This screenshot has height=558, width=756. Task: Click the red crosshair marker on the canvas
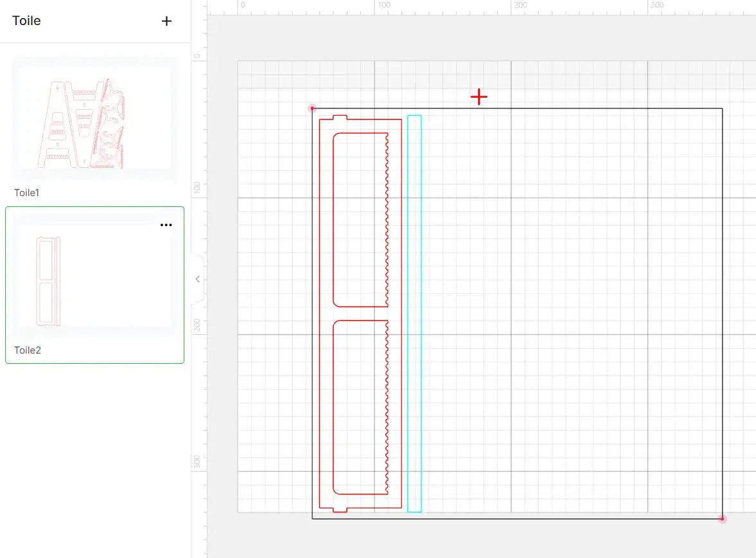[x=479, y=97]
